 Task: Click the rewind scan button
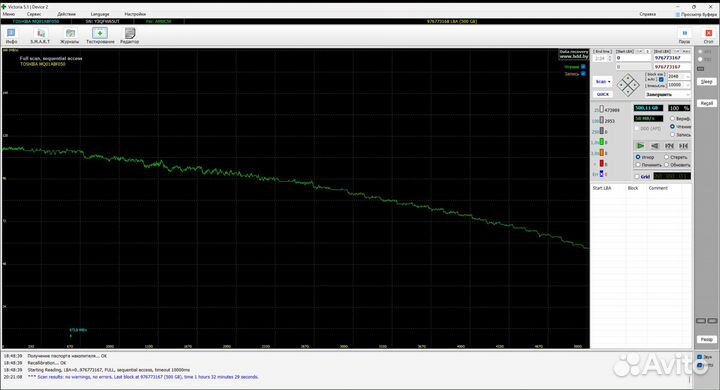[x=654, y=146]
